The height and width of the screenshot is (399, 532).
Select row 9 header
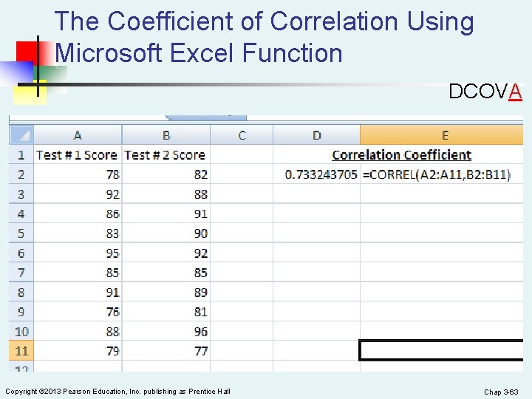point(21,312)
